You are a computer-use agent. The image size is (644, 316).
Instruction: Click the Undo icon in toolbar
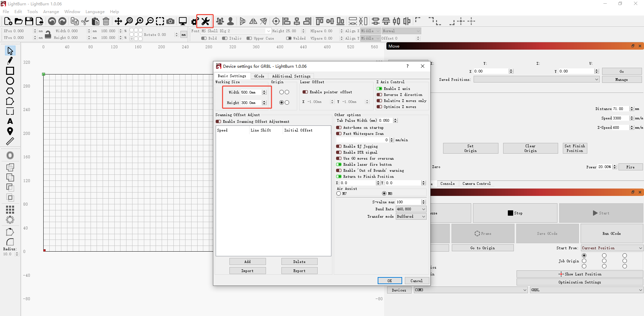(52, 21)
